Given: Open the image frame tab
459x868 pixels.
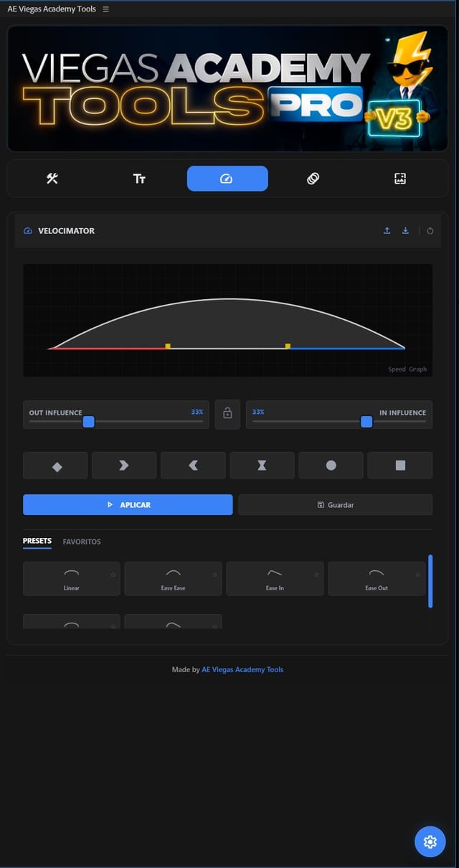Looking at the screenshot, I should [400, 179].
